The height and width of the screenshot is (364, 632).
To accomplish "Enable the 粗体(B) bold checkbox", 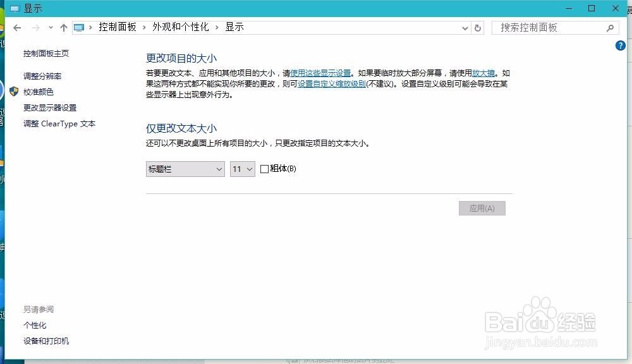I will pyautogui.click(x=264, y=169).
